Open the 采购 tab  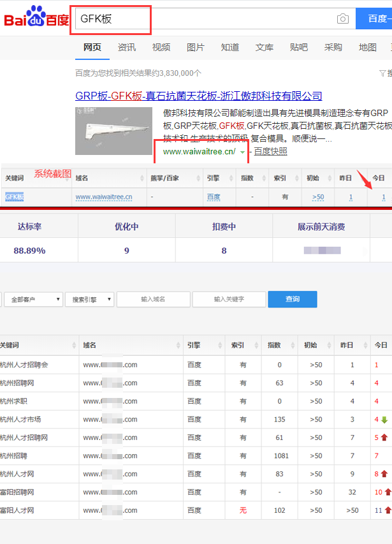click(333, 47)
